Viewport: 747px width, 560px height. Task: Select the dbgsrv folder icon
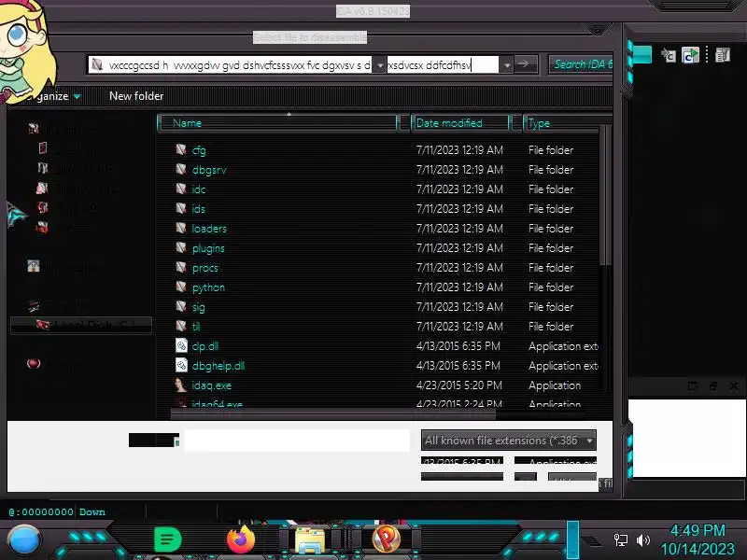181,169
